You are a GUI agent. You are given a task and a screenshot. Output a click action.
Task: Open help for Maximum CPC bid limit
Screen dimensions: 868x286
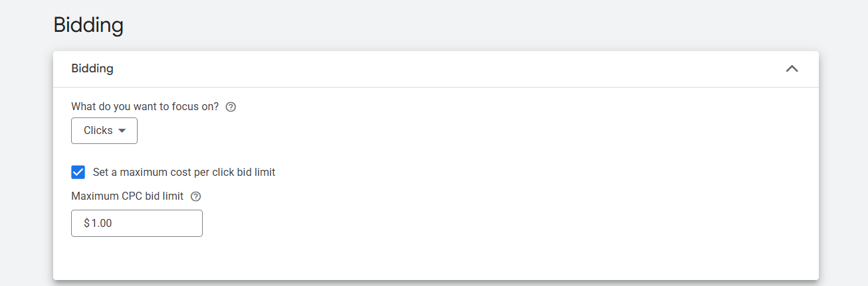[x=195, y=196]
